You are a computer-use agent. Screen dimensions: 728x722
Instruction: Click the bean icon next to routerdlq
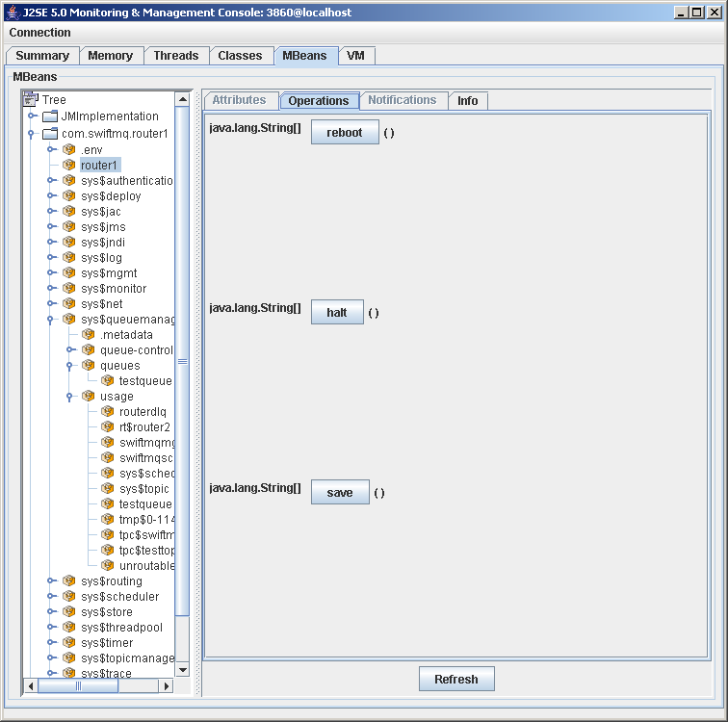[x=108, y=412]
